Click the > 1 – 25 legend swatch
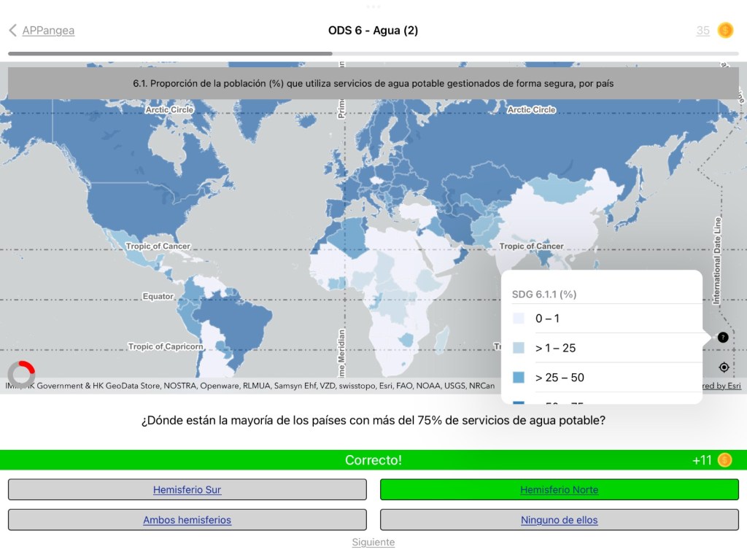This screenshot has width=747, height=560. coord(519,348)
